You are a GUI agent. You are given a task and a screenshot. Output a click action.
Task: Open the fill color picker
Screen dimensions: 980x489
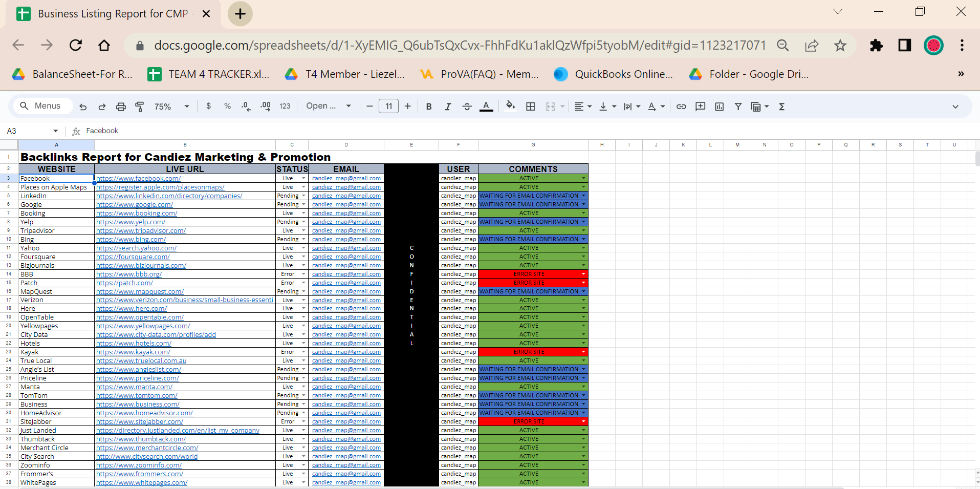510,106
